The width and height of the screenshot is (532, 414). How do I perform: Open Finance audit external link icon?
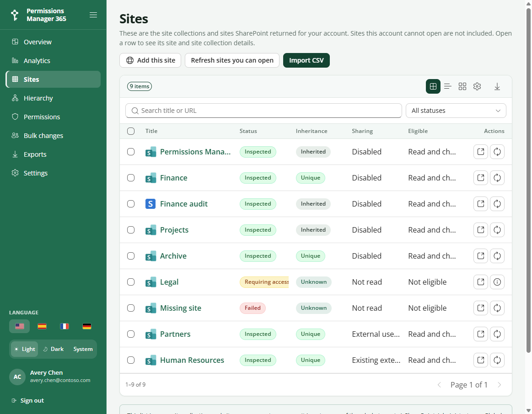[480, 204]
